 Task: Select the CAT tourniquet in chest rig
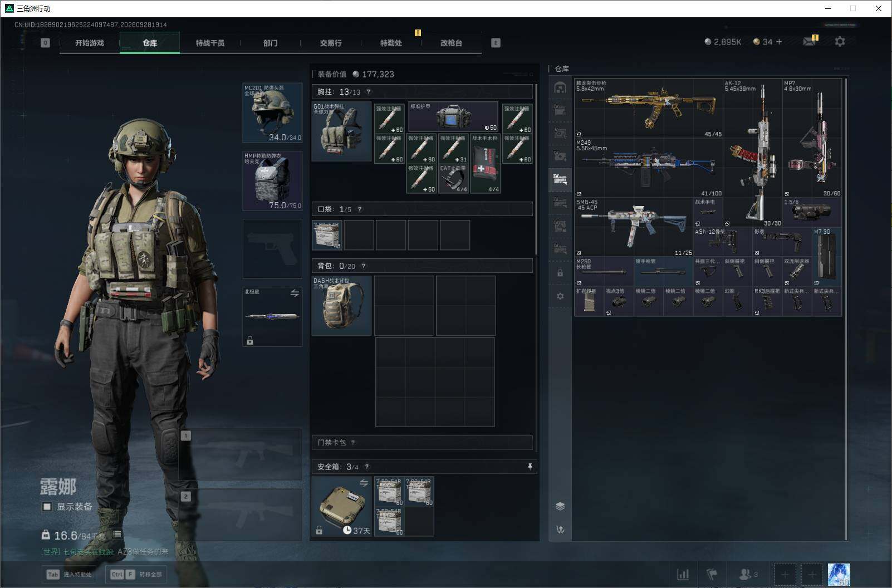tap(453, 178)
